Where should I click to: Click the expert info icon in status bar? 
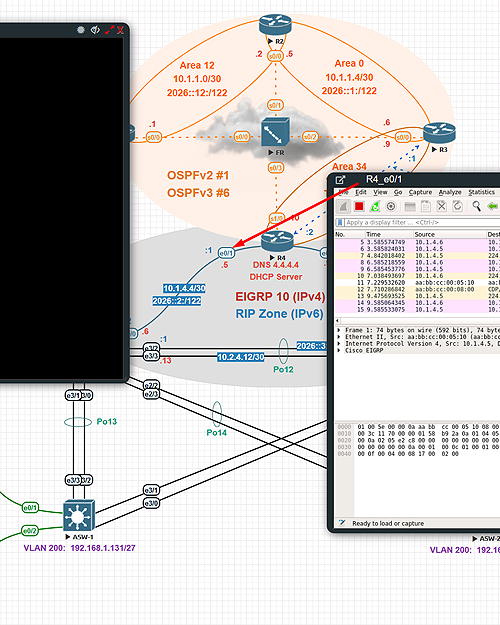point(342,523)
